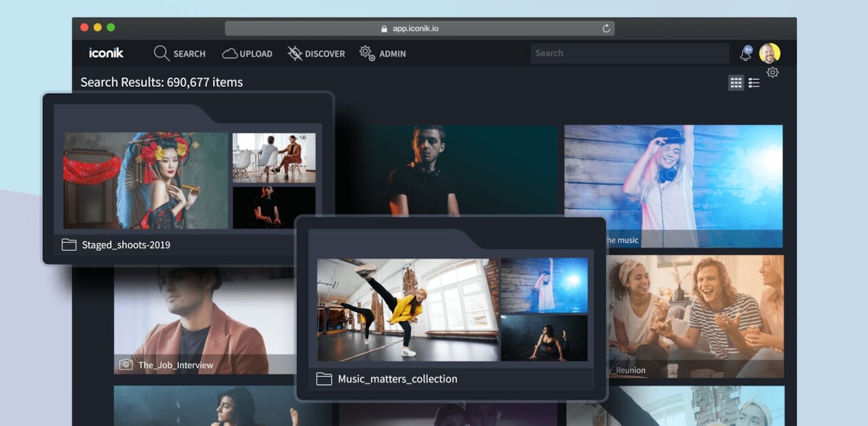The image size is (868, 426).
Task: Click the folder icon beside Staged_shoots-2019
Action: pos(69,245)
